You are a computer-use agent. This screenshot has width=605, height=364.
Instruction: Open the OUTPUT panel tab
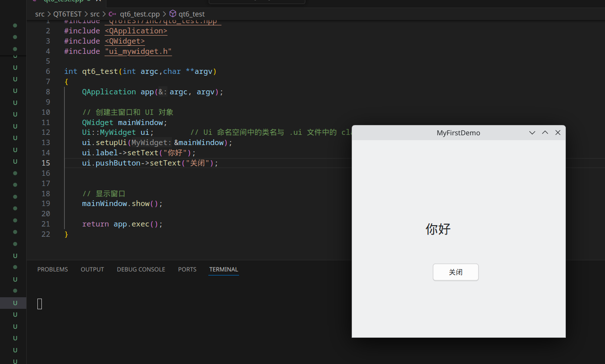click(x=92, y=269)
